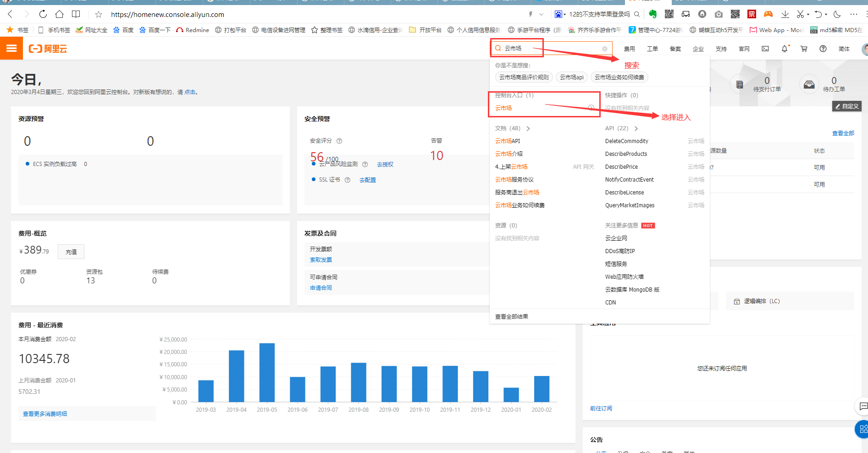This screenshot has height=453, width=868.
Task: Reload page with browser refresh icon
Action: coord(43,14)
